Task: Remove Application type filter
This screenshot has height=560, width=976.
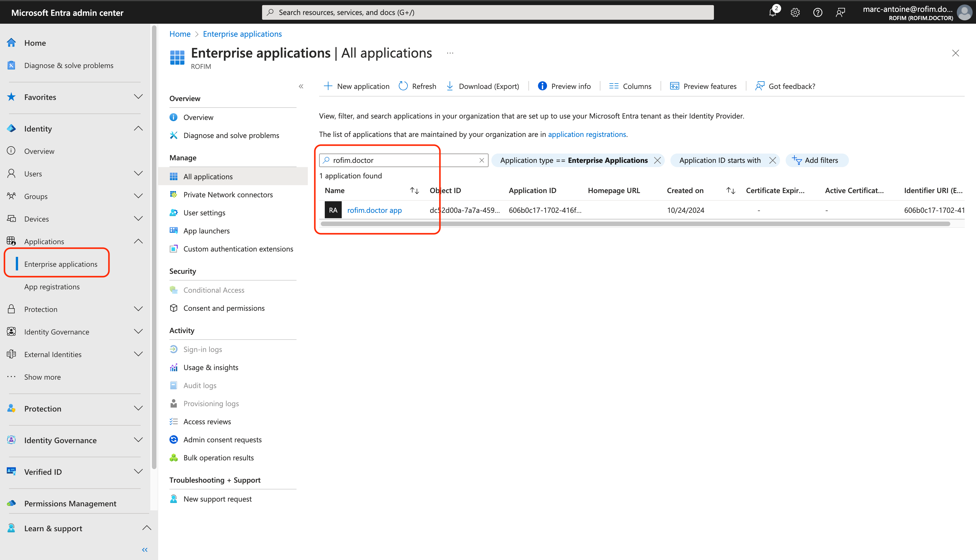Action: tap(657, 160)
